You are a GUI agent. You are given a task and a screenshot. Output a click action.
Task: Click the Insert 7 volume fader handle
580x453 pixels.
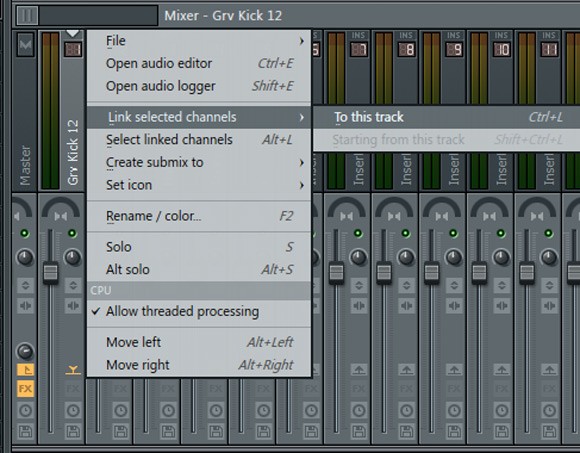336,273
